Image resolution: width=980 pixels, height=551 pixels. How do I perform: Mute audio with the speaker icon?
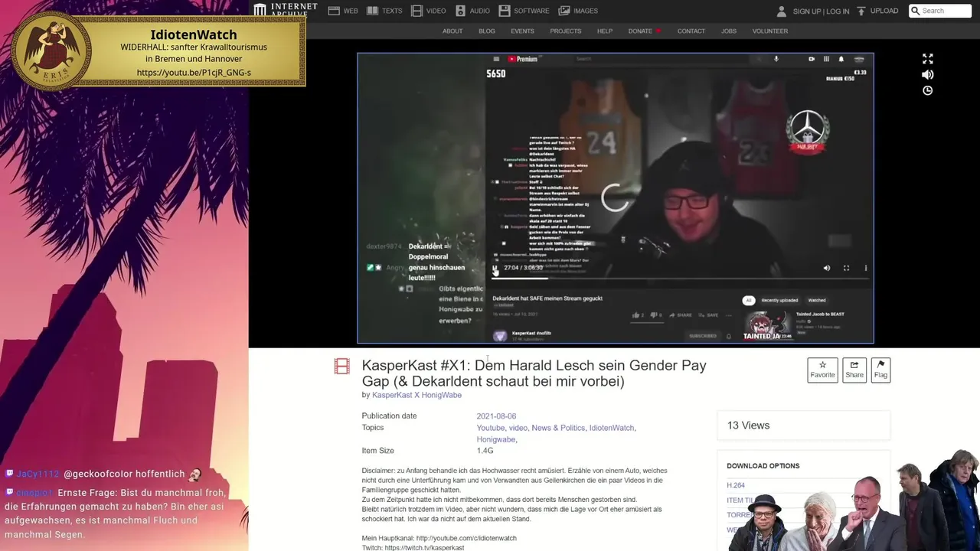click(x=928, y=74)
